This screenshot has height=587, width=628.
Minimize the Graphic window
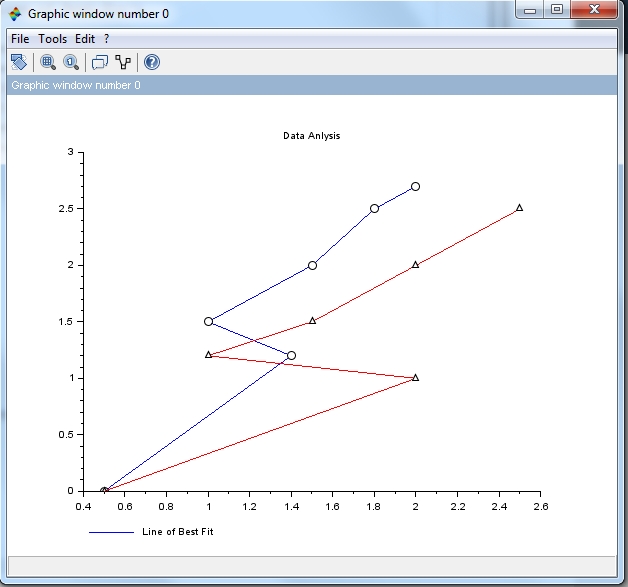[x=529, y=10]
